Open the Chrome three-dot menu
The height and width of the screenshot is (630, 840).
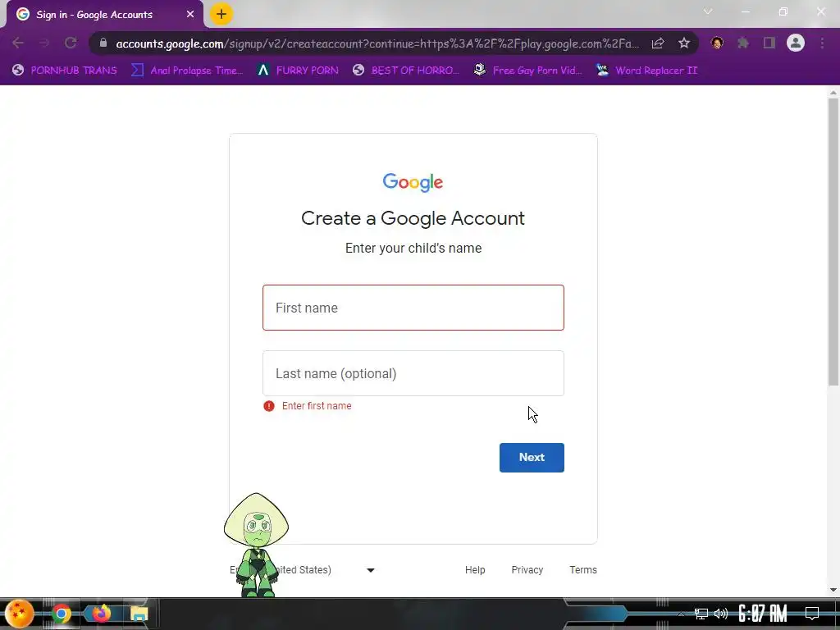[x=822, y=43]
